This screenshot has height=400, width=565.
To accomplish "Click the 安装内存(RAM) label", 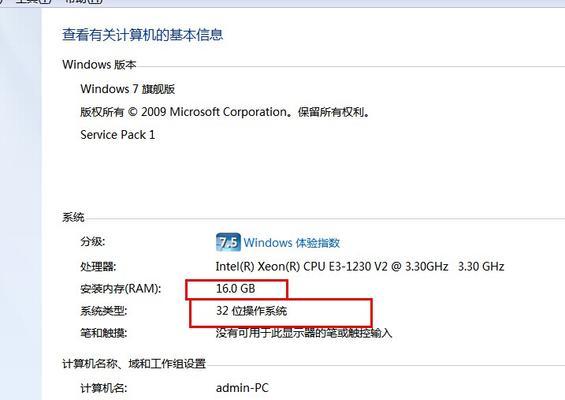I will pos(120,289).
